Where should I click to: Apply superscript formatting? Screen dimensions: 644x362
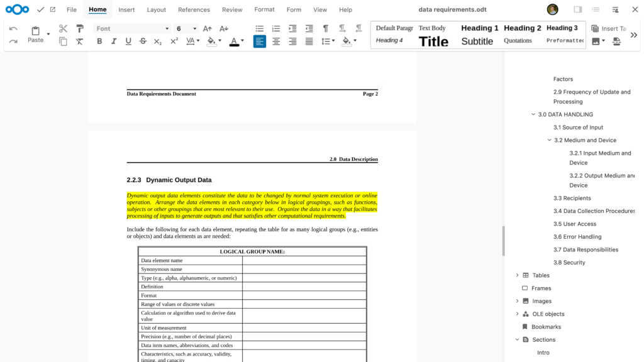tap(174, 41)
